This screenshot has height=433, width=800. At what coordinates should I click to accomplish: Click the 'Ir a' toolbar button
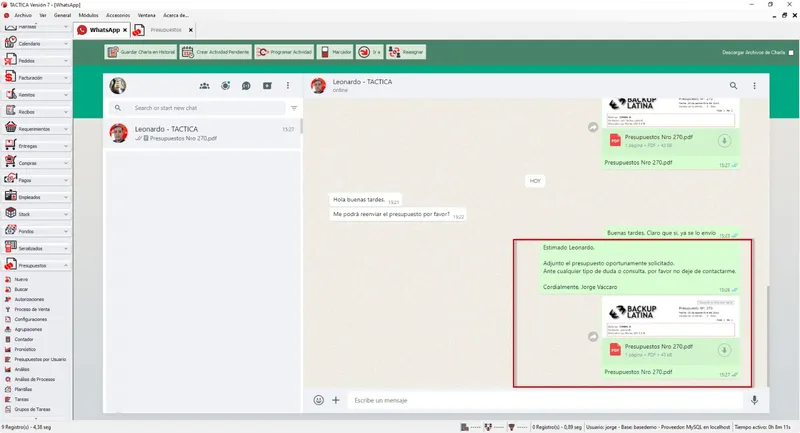[x=369, y=52]
